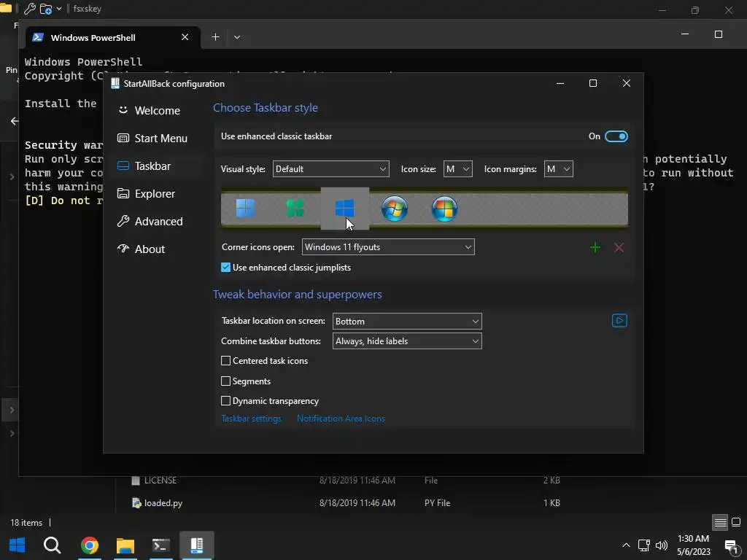Go to Start Menu settings page
747x560 pixels.
pyautogui.click(x=158, y=138)
